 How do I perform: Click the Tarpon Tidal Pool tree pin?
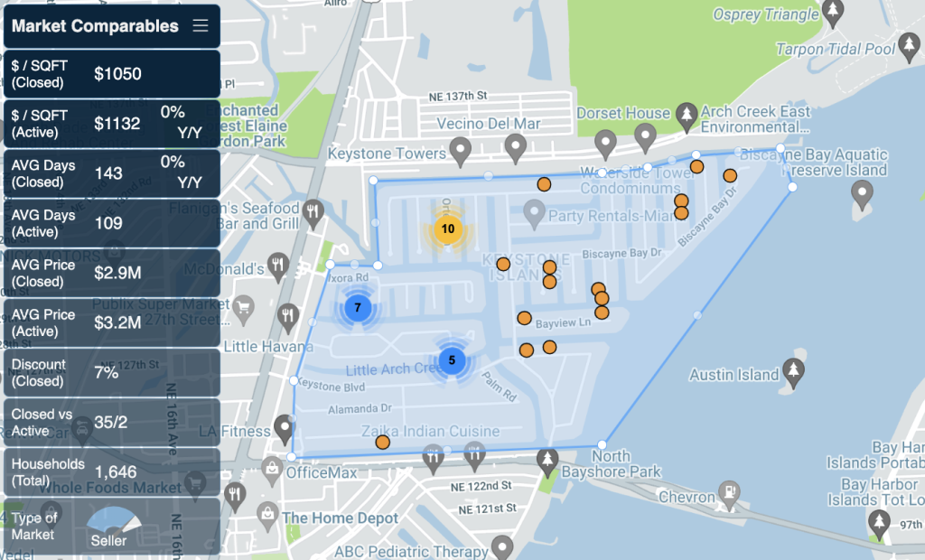tap(909, 47)
